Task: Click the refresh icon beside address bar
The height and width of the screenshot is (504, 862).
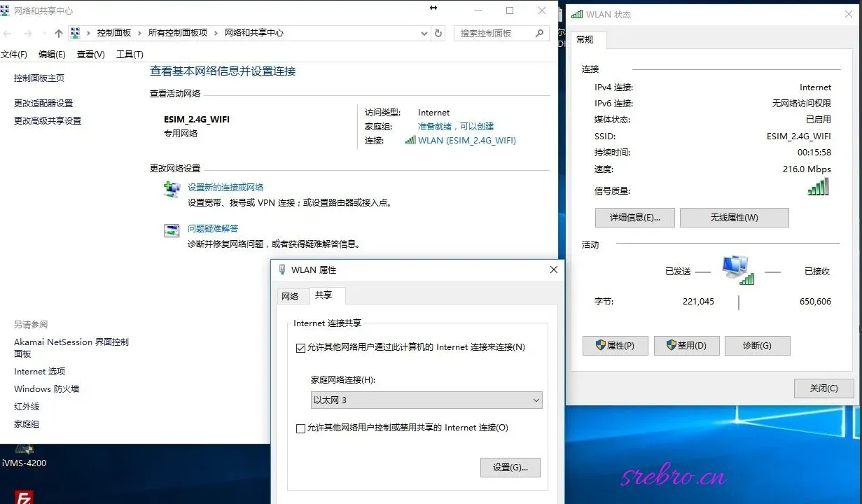Action: tap(438, 33)
